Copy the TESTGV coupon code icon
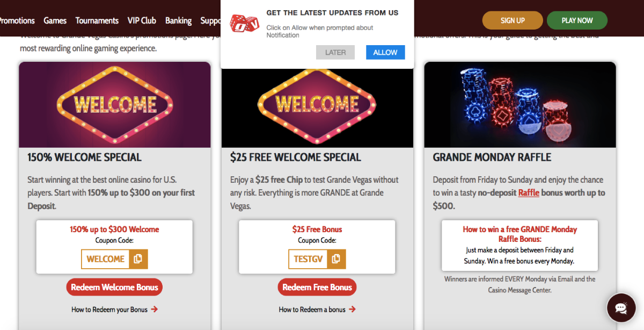 pyautogui.click(x=336, y=259)
